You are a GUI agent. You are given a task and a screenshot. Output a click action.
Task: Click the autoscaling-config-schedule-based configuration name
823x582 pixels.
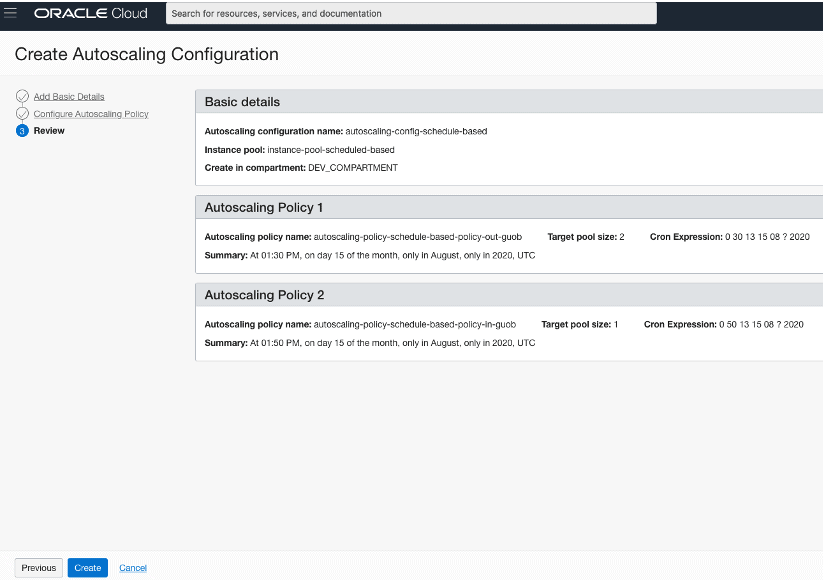[x=416, y=131]
